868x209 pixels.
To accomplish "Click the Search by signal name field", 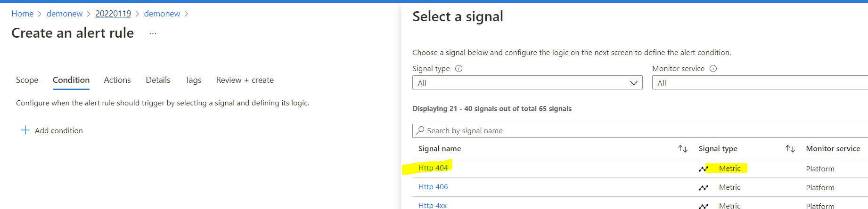I will (641, 131).
